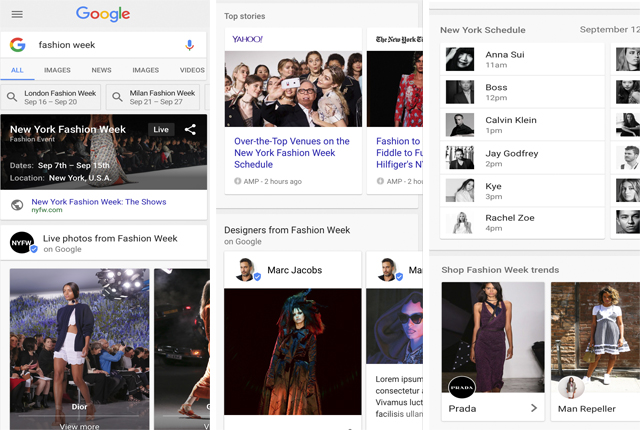
Task: Open the Prada trend photo
Action: (493, 337)
